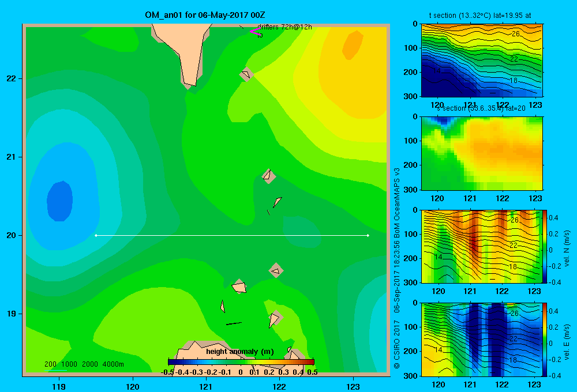The height and width of the screenshot is (392, 577).
Task: Click the "18" contour label in vel. N section
Action: [x=513, y=267]
